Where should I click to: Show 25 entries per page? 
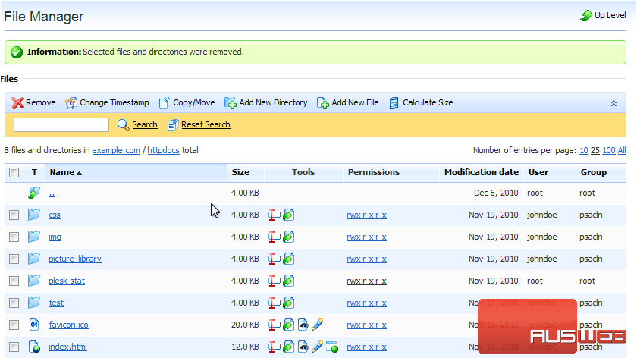595,150
